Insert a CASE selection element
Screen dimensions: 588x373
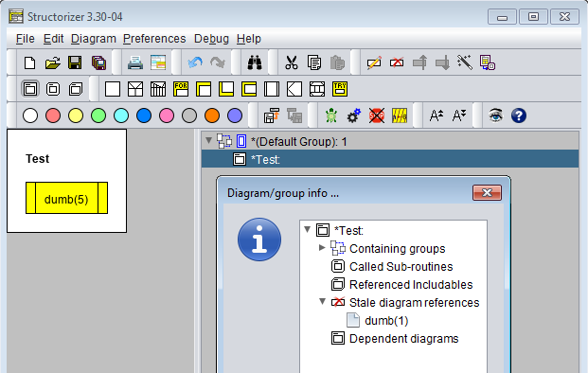pos(158,89)
